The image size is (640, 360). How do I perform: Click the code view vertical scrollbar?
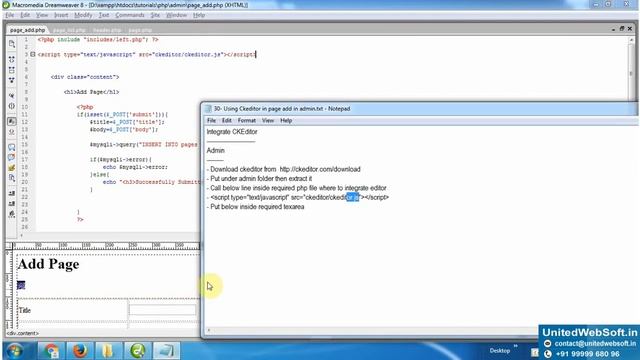(x=631, y=73)
